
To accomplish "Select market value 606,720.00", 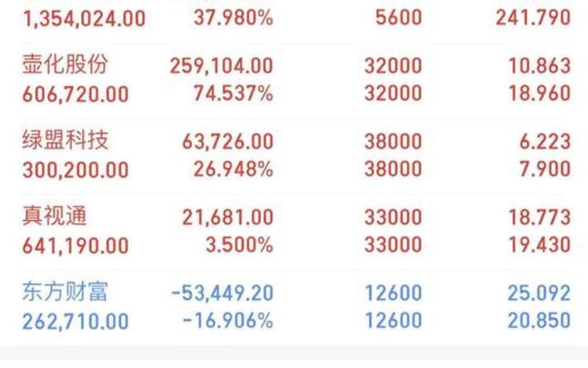I will click(76, 94).
